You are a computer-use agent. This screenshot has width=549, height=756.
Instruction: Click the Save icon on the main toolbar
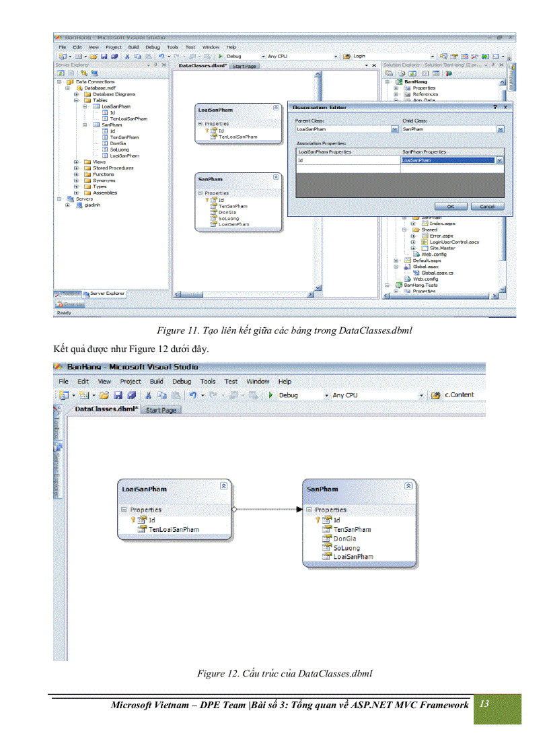[104, 55]
